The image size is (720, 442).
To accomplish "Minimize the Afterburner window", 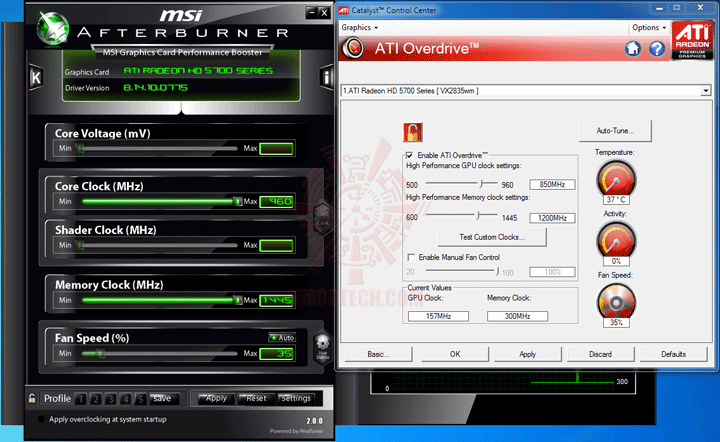I will [312, 12].
